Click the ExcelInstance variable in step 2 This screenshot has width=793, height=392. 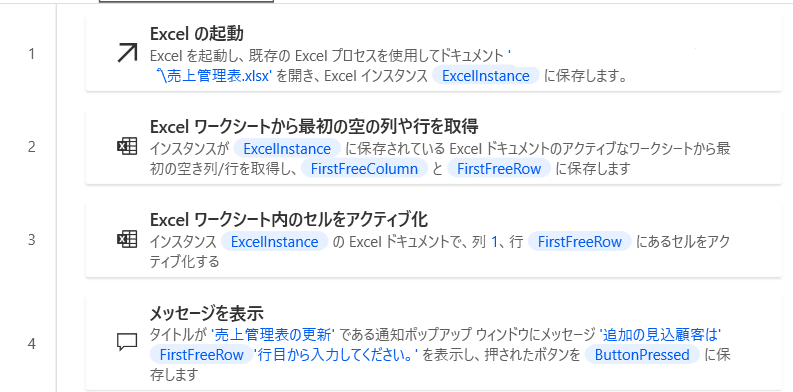click(287, 149)
